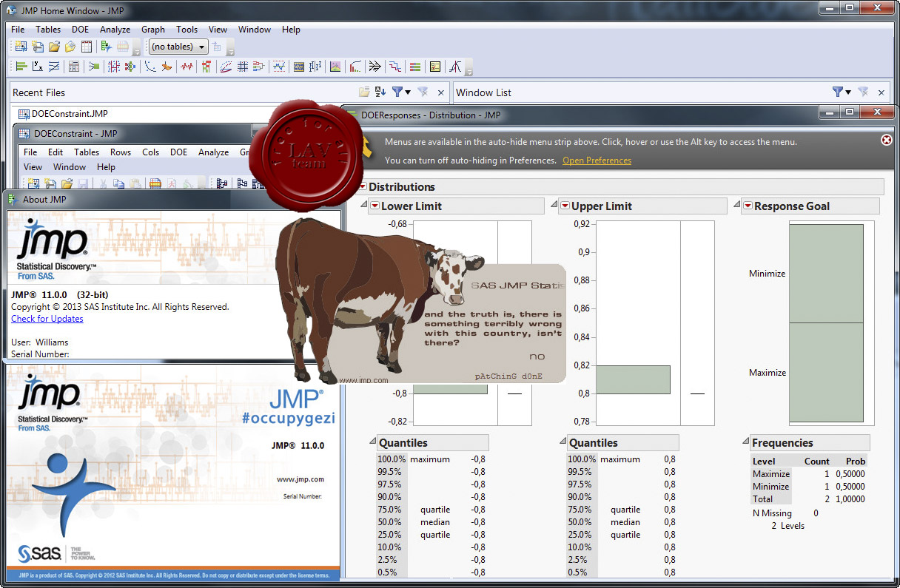The image size is (900, 588).
Task: Collapse the Lower Limit outline disclosure triangle
Action: [363, 206]
